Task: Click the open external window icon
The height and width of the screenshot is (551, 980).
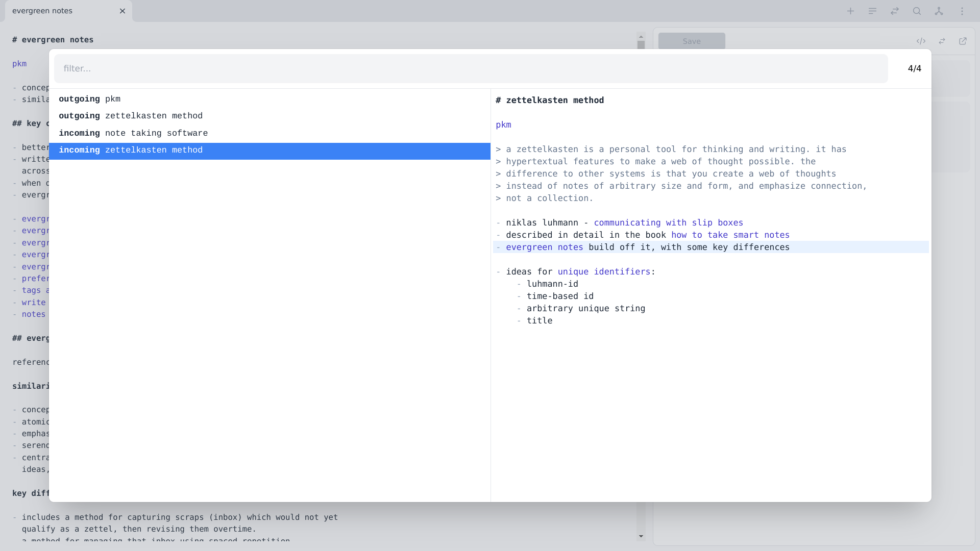Action: 963,41
